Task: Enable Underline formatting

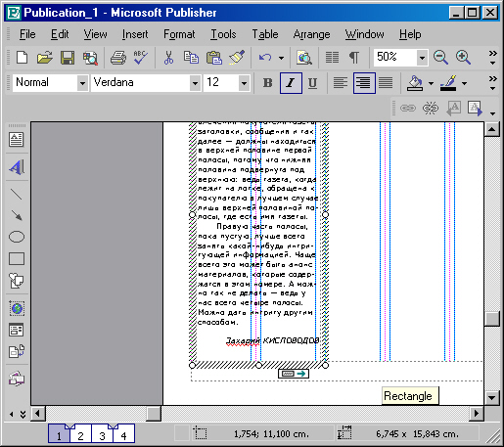Action: coord(312,83)
